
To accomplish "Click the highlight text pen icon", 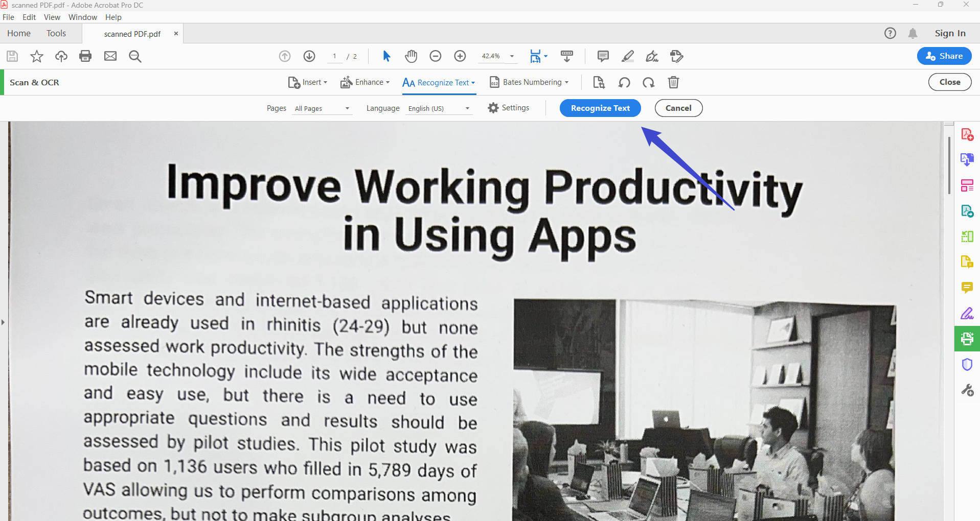I will click(x=628, y=56).
